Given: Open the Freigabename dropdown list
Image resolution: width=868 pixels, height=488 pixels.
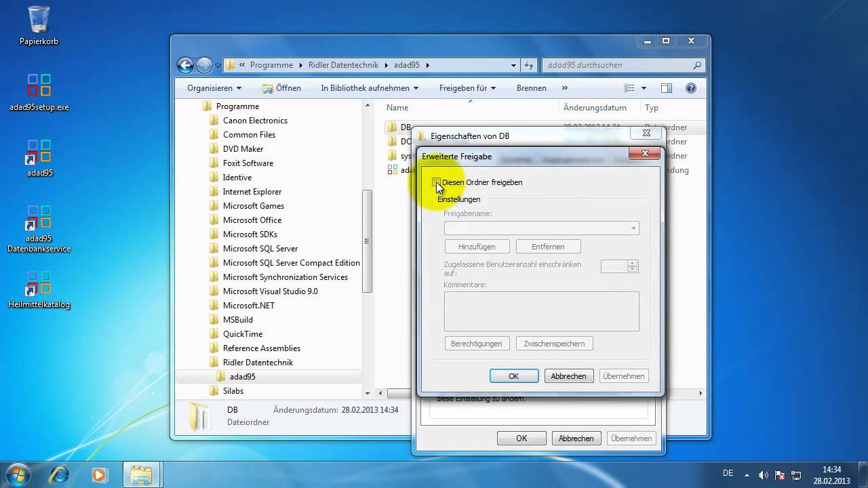Looking at the screenshot, I should (633, 228).
